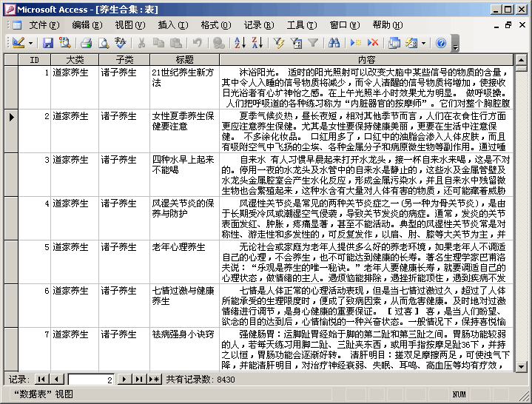Screen dimensions: 532x404
Task: Click the title cell '四种水早上起来不能喝'
Action: (x=184, y=175)
